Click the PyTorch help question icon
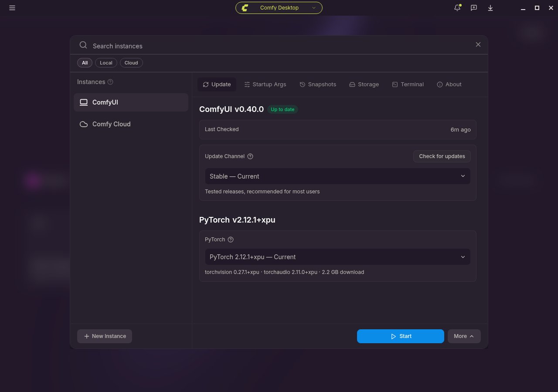 (231, 240)
